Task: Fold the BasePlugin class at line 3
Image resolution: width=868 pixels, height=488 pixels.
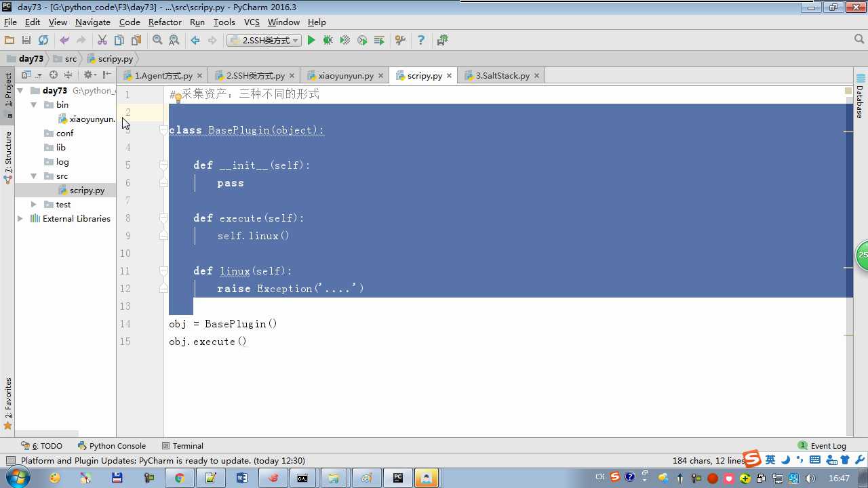Action: (x=163, y=130)
